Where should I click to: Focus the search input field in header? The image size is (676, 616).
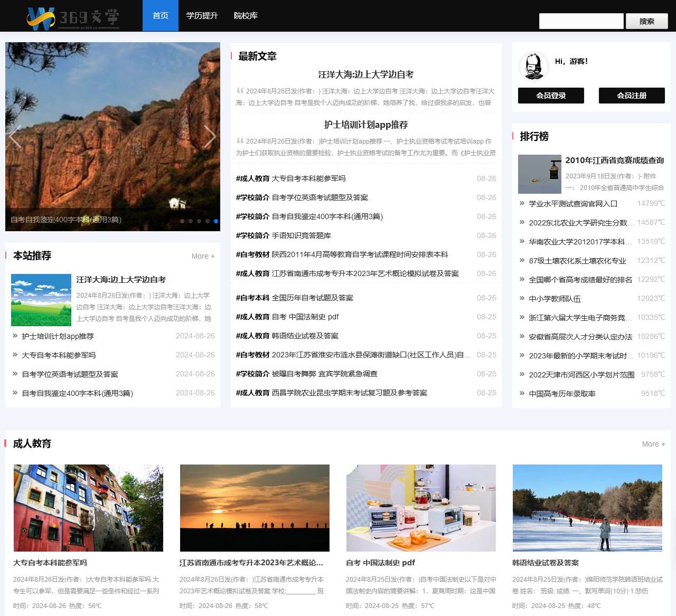click(581, 21)
